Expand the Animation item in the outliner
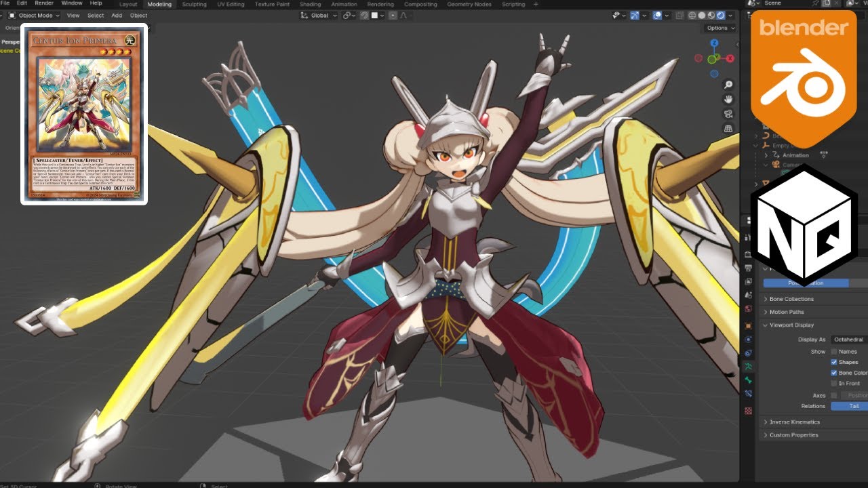868x488 pixels. pos(767,155)
